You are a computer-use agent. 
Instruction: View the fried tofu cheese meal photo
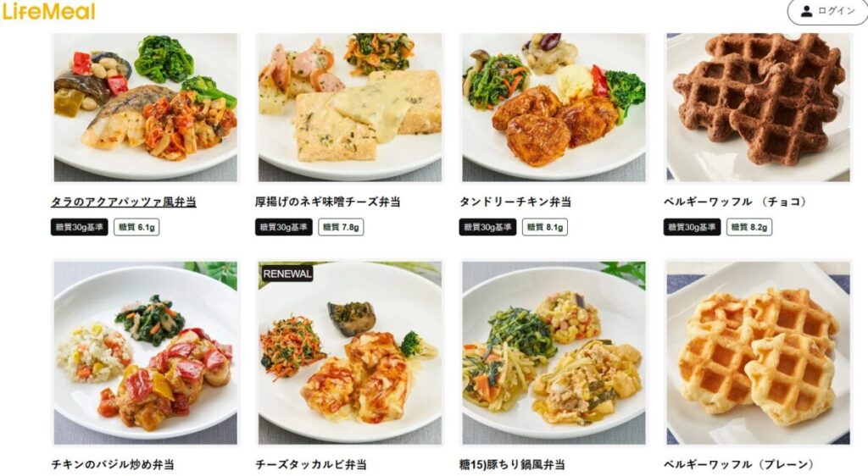click(350, 108)
